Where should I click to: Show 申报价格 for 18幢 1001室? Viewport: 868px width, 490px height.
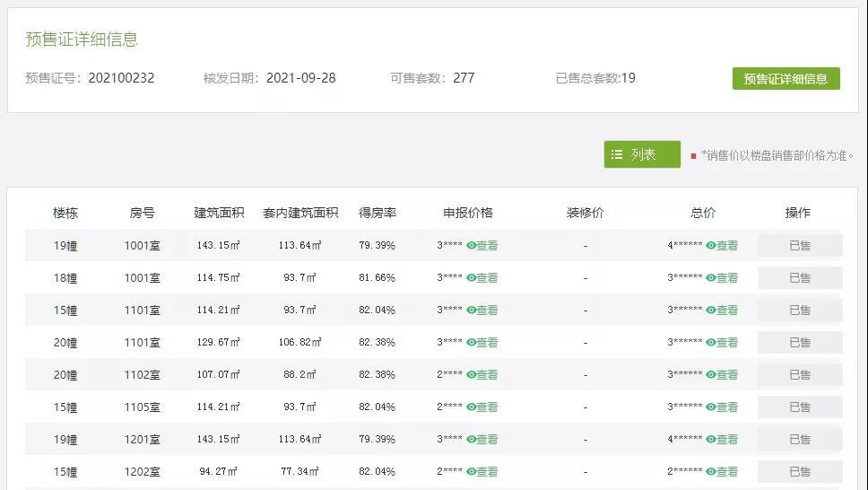(x=482, y=278)
